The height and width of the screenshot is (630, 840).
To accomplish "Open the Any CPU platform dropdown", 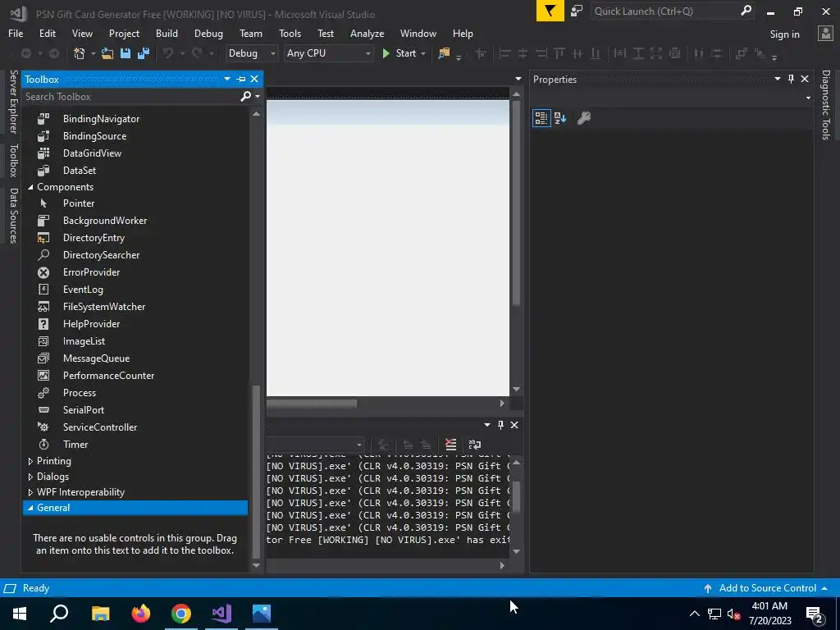I will [x=328, y=53].
